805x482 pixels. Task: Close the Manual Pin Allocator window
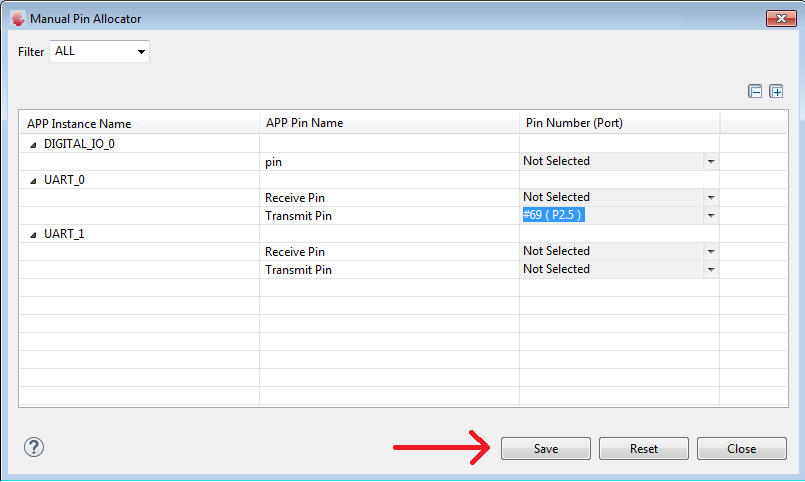click(781, 18)
